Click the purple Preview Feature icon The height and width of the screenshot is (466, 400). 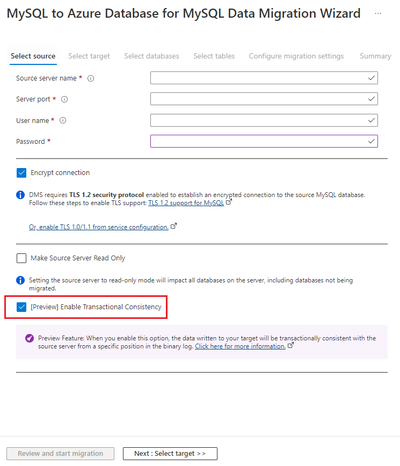click(x=29, y=338)
